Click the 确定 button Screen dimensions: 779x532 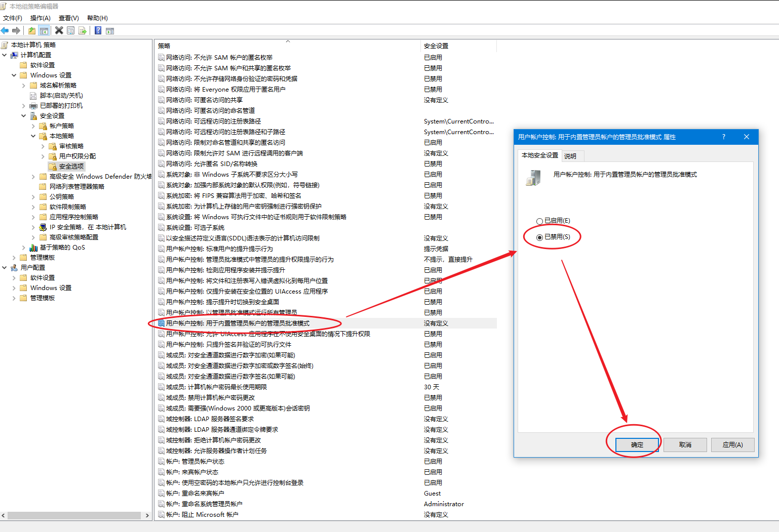click(637, 445)
